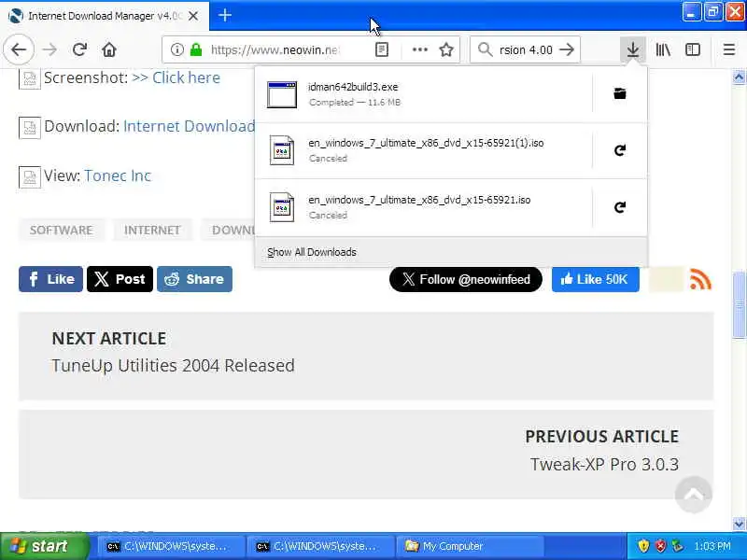Select the Internet Download Manager v4.0 tab
The image size is (747, 560).
(x=105, y=16)
